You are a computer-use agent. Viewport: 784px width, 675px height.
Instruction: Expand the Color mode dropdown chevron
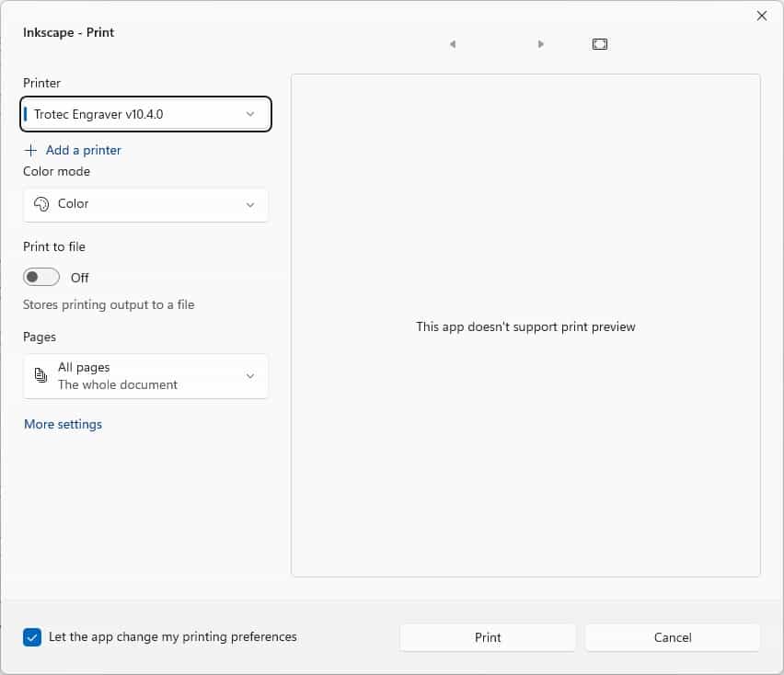pyautogui.click(x=250, y=205)
